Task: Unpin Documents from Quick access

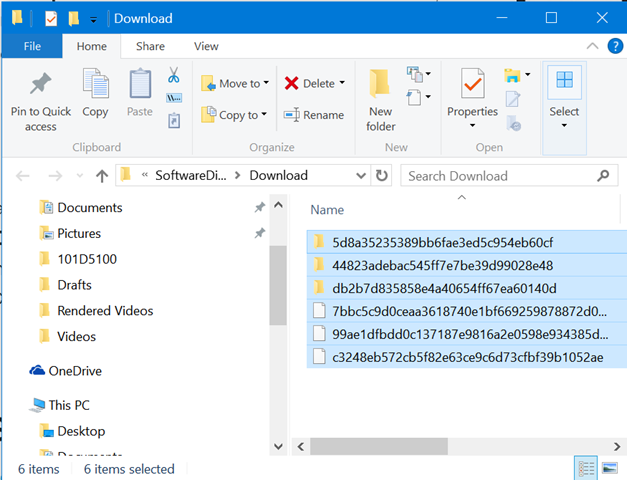Action: [x=260, y=207]
